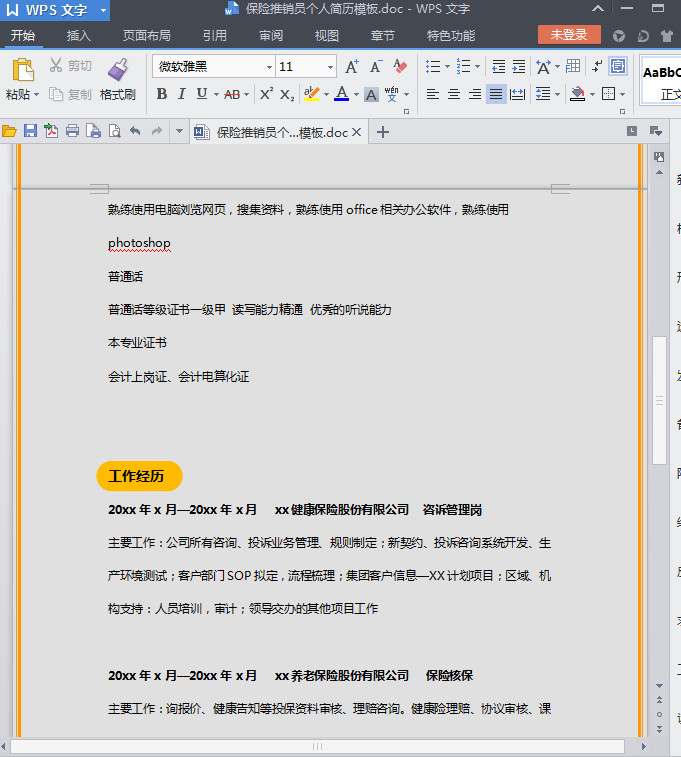681x757 pixels.
Task: Increase font size with A+ icon
Action: (352, 66)
